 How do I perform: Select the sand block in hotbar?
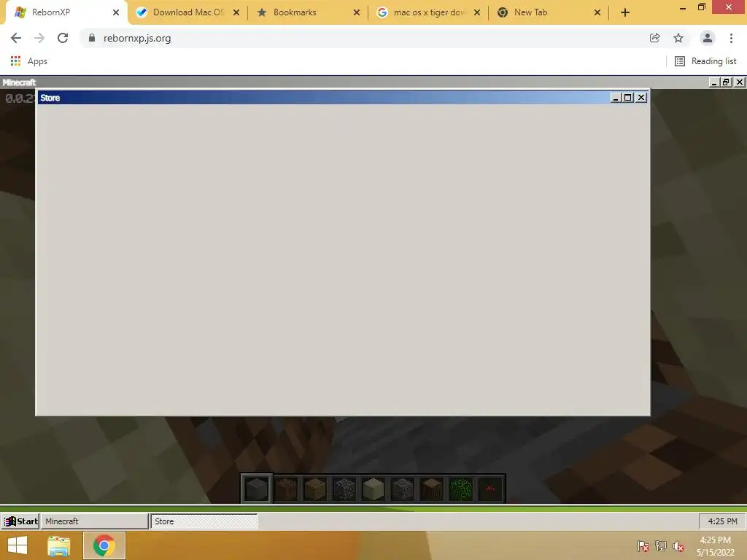(373, 489)
